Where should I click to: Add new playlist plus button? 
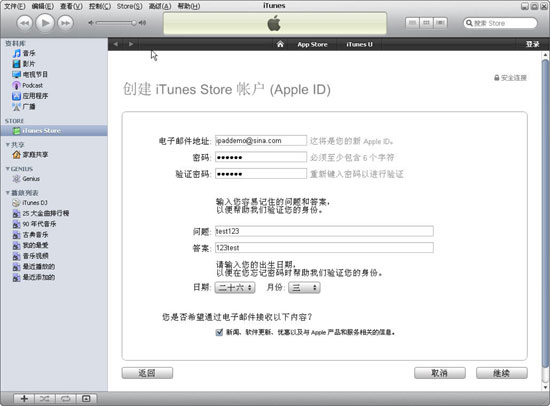(24, 398)
